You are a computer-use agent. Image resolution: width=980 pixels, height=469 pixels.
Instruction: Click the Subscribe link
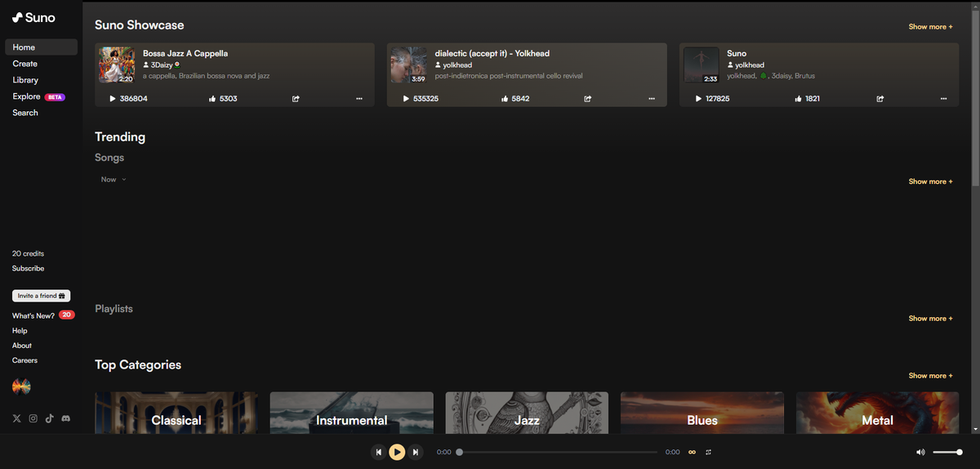(x=29, y=268)
